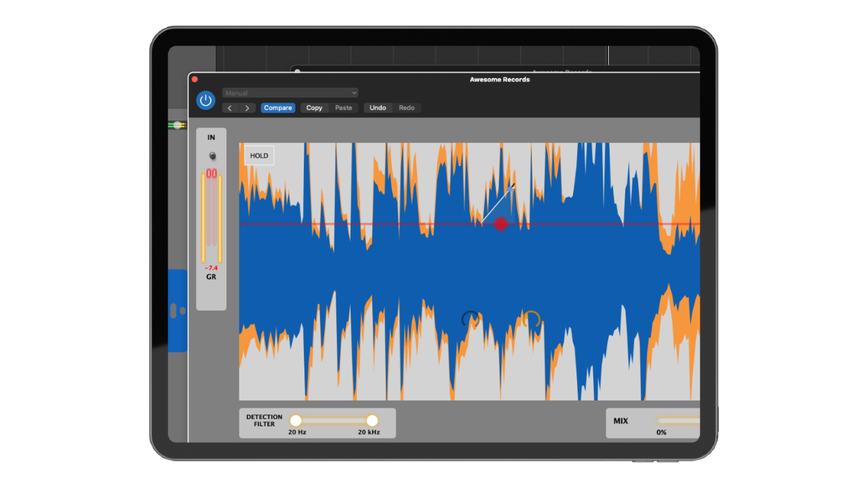Close the plugin window with red button

195,79
